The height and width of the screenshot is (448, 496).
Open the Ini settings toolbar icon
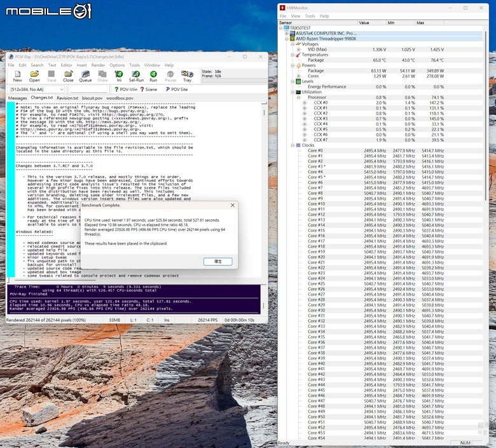tap(119, 76)
